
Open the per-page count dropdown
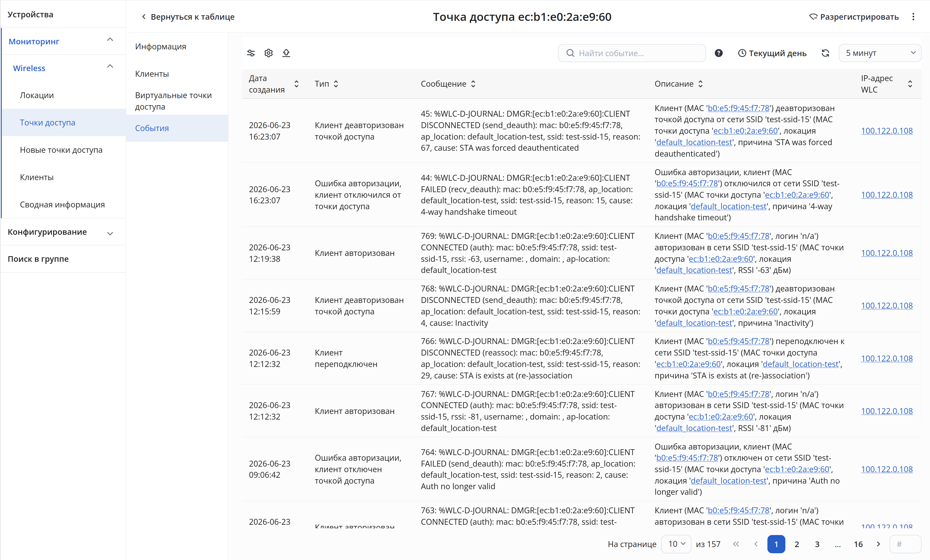pos(676,544)
